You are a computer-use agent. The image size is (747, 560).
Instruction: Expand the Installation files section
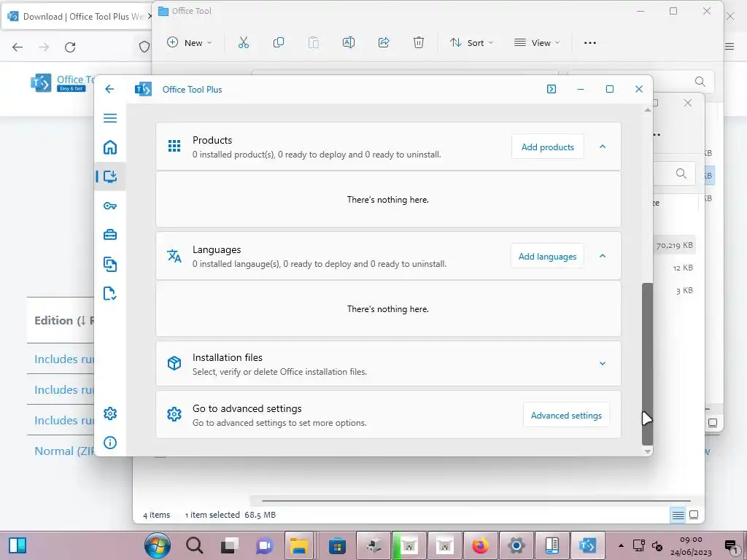[x=602, y=364]
